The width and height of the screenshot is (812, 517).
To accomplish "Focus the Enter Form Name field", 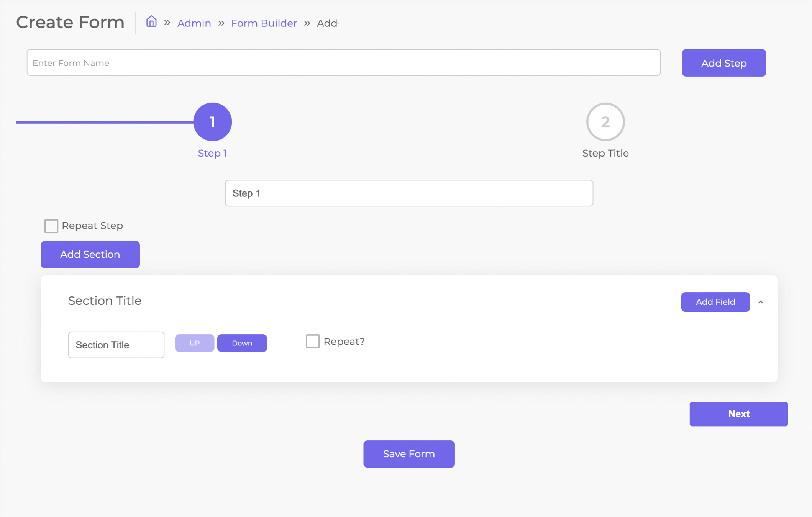I will coord(343,63).
